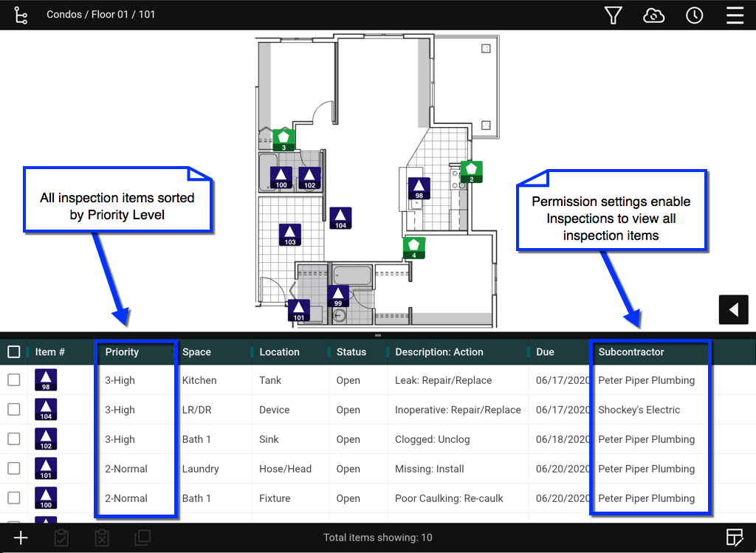Open the Condos / Floor 01 / 101 breadcrumb
756x553 pixels.
pyautogui.click(x=101, y=15)
